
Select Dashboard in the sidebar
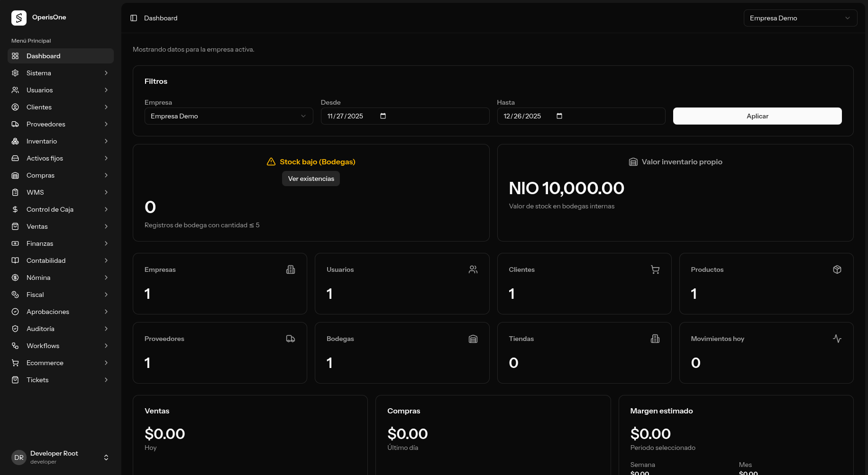pyautogui.click(x=61, y=56)
